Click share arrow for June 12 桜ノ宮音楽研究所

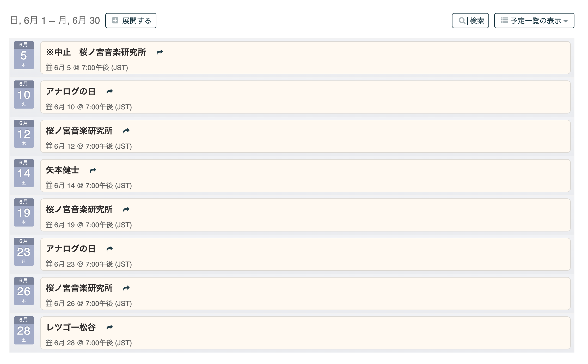point(126,131)
